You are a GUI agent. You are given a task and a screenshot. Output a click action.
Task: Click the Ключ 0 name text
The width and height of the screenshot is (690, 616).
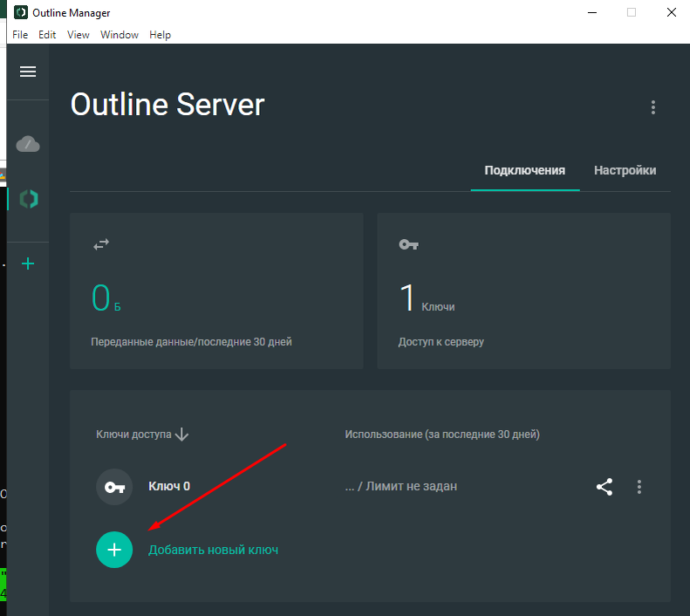[169, 486]
